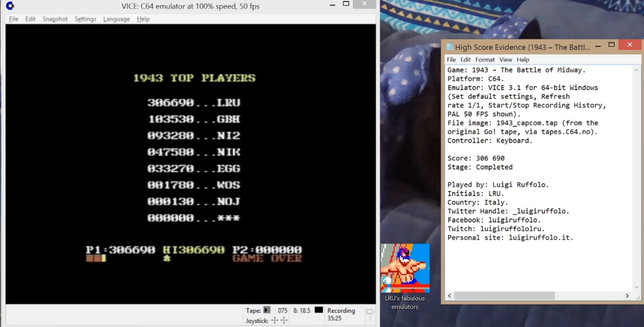Click the 103530...GBH score row
The width and height of the screenshot is (644, 327).
coord(194,119)
